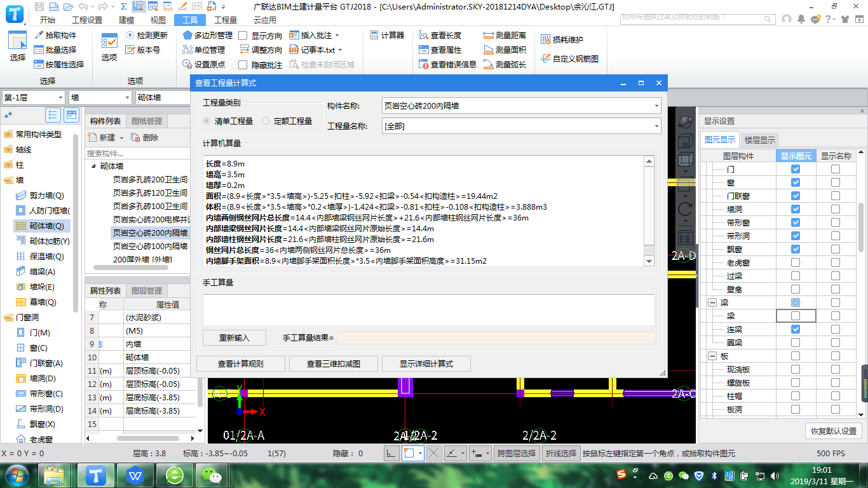Click the 查看计算规则 button
This screenshot has width=868, height=488.
click(x=241, y=364)
